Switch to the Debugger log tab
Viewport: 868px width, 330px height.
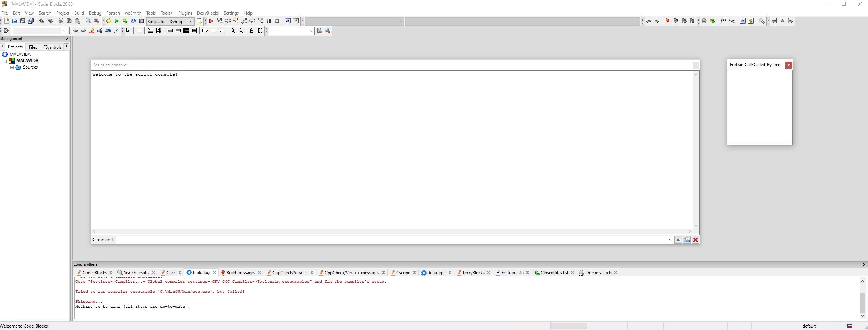click(x=436, y=272)
